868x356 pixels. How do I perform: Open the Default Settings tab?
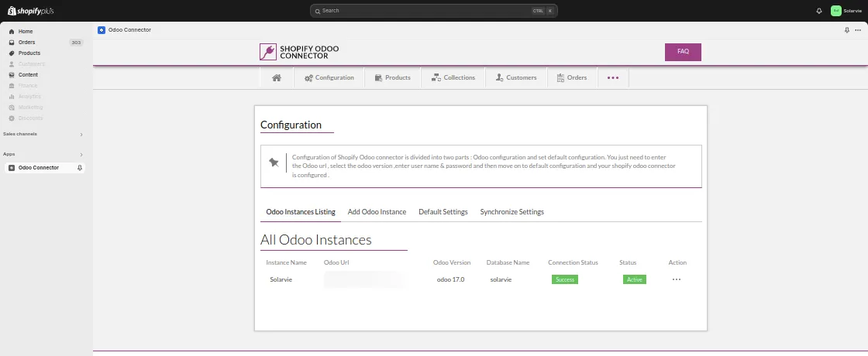443,211
